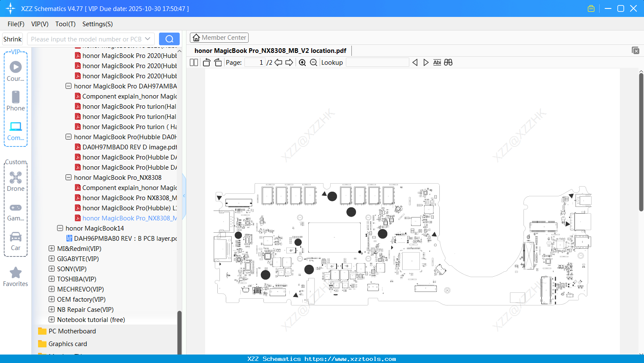Click the XZZ Schematics app logo
This screenshot has height=363, width=644.
(x=11, y=8)
